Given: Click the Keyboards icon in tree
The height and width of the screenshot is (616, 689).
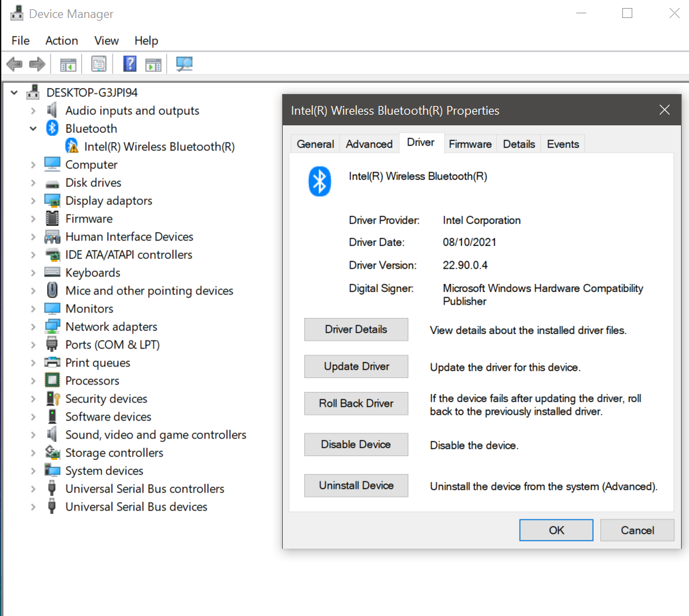Looking at the screenshot, I should (52, 272).
